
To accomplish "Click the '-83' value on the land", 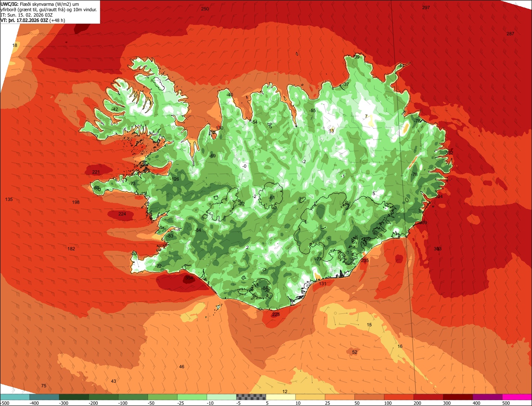I will tap(170, 236).
